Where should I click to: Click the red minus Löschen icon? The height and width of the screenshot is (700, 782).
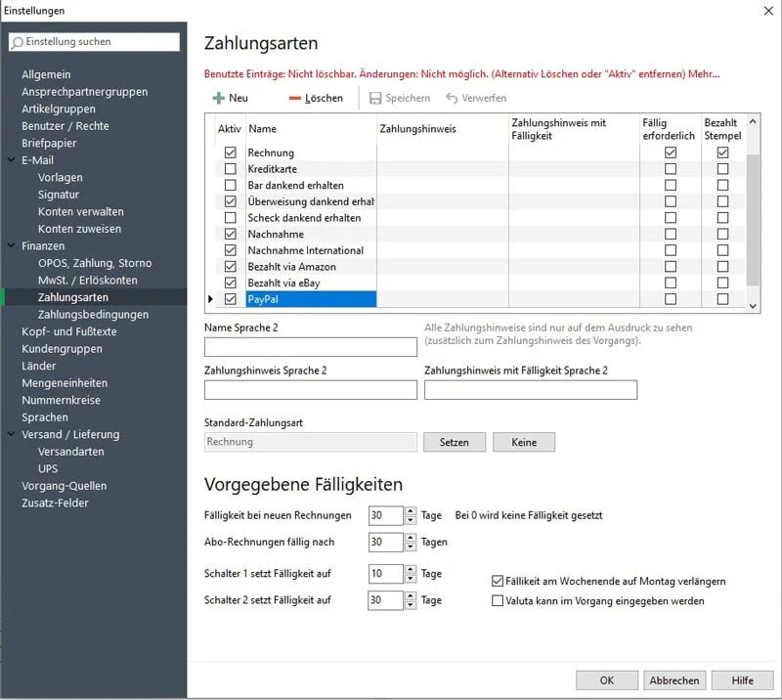click(x=295, y=99)
